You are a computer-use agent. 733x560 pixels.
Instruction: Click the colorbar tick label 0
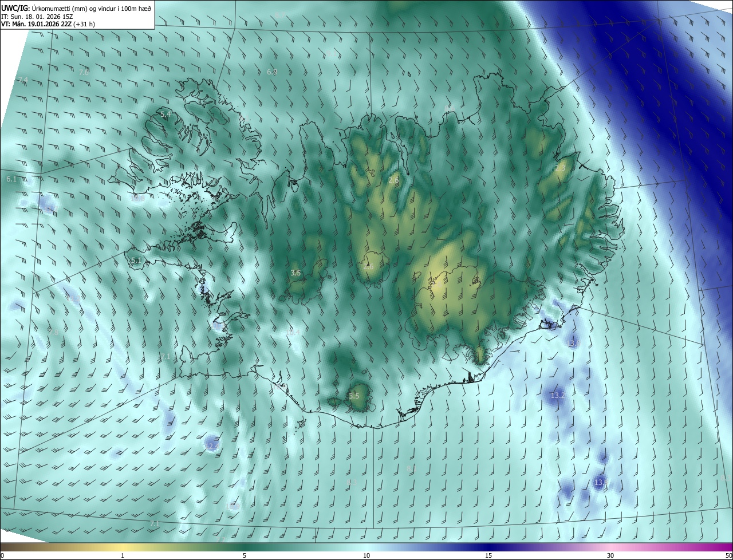(x=2, y=555)
